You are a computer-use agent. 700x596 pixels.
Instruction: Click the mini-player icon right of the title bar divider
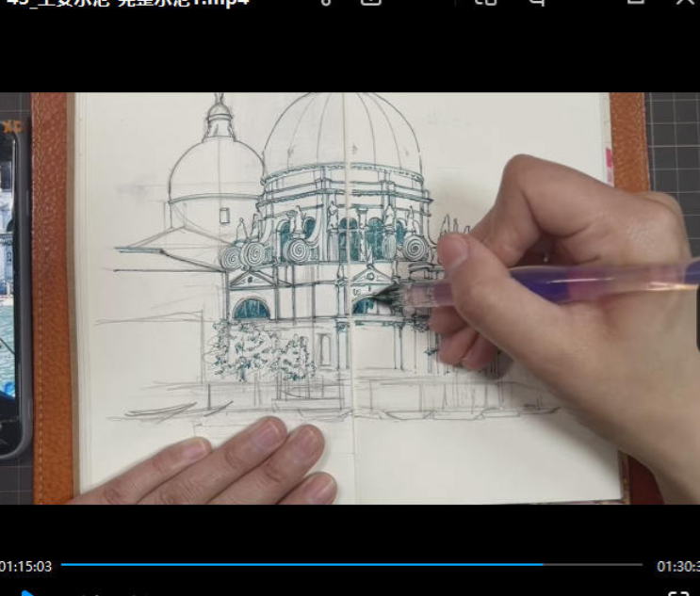(x=485, y=3)
